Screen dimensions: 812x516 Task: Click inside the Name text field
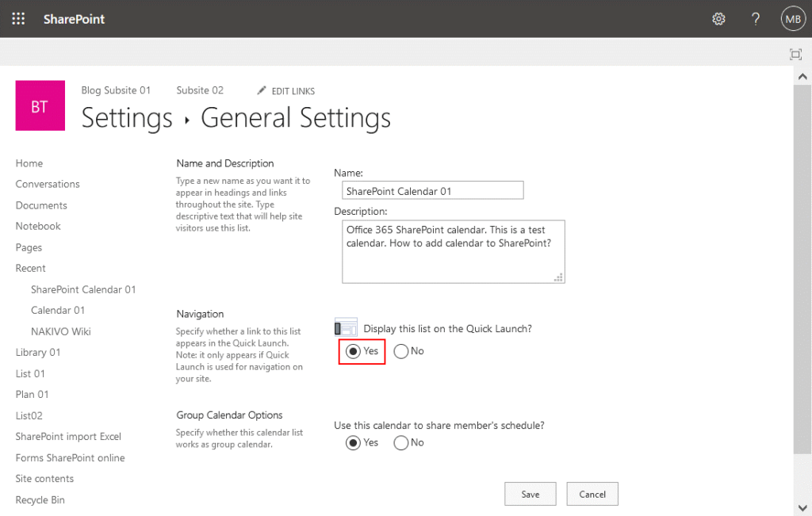pyautogui.click(x=432, y=189)
